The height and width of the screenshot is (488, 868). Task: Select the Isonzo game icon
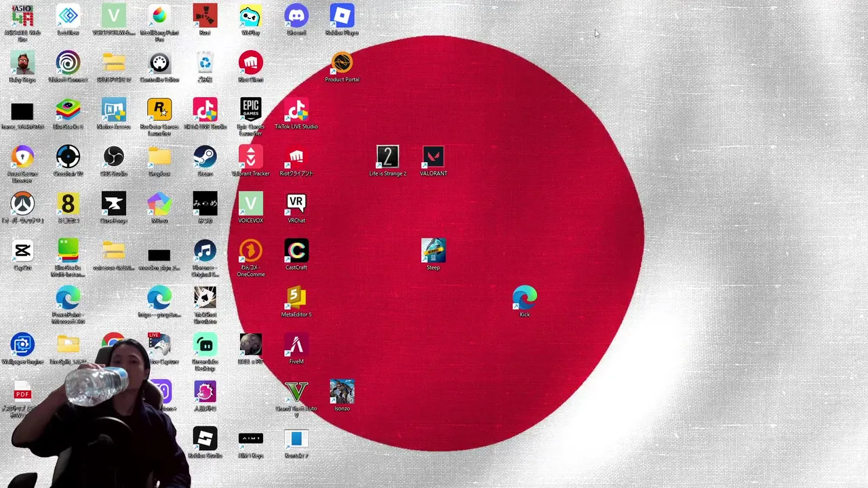tap(342, 392)
